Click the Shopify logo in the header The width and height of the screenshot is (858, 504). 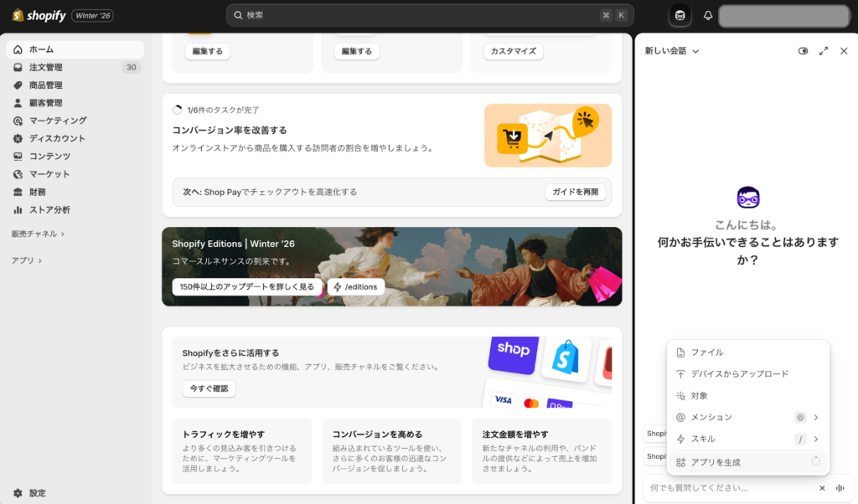(39, 15)
